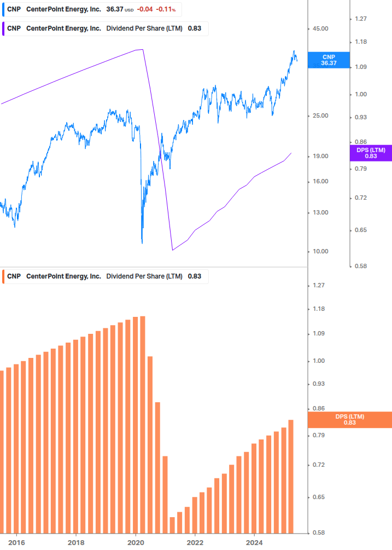The width and height of the screenshot is (392, 550).
Task: Click the purple DPS (LTM) 0.83 tag
Action: click(x=371, y=153)
